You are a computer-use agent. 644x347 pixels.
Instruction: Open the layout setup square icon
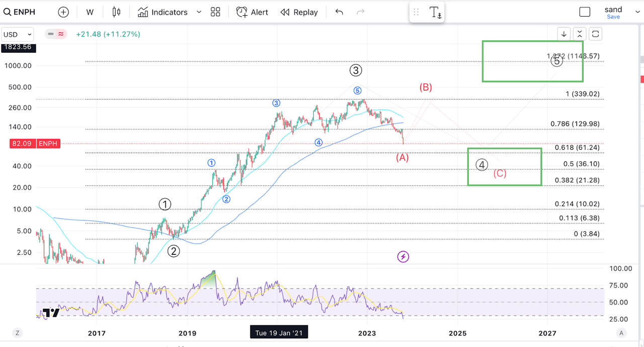[x=585, y=12]
